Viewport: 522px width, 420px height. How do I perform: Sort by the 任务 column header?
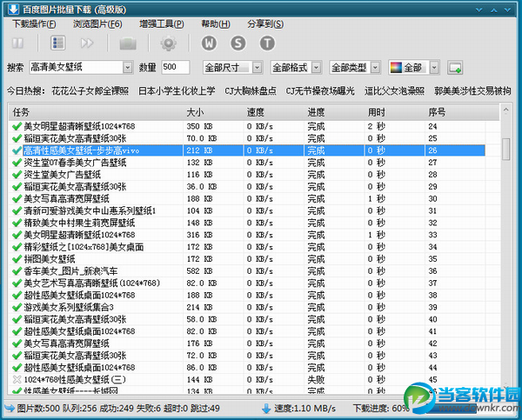[96, 112]
